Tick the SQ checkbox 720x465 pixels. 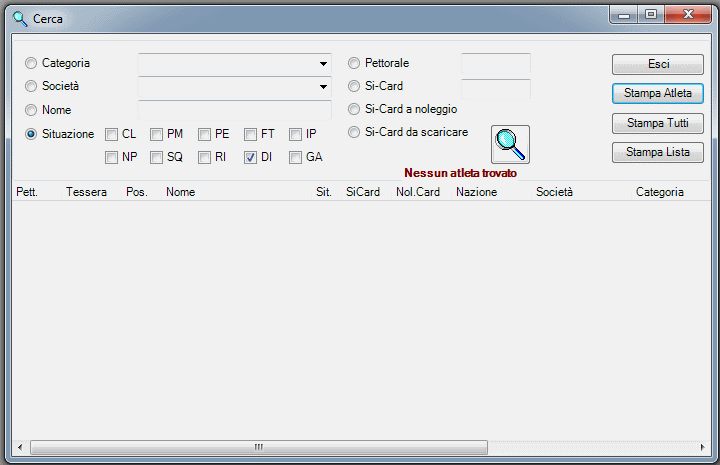[x=156, y=157]
